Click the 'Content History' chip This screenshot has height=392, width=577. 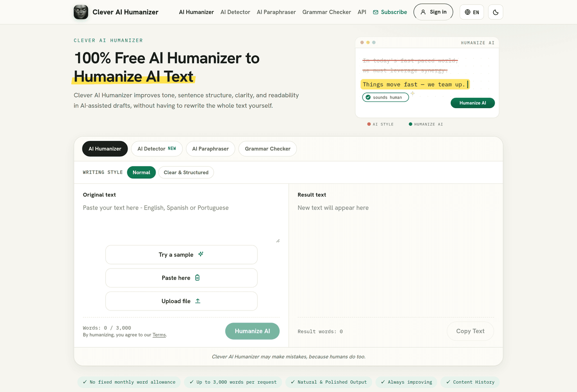470,382
